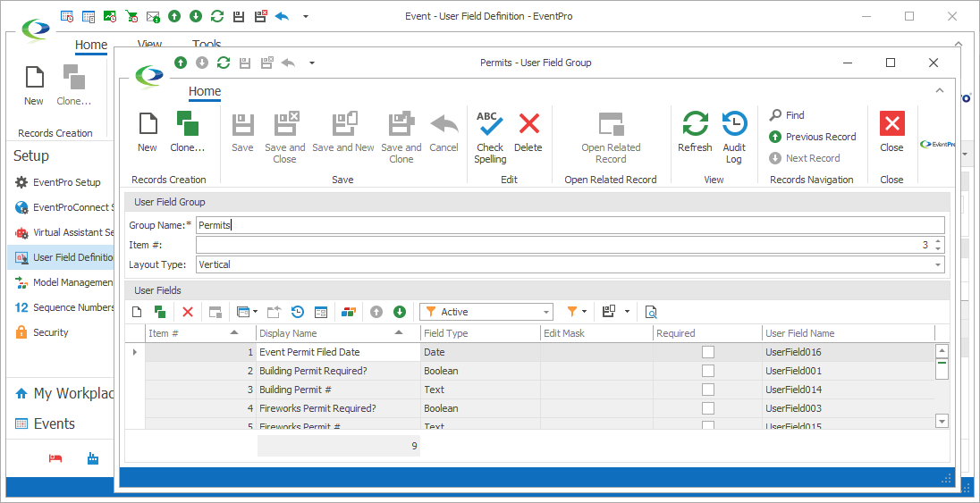Screen dimensions: 980x503
Task: Open the grid view icon dropdown arrow
Action: (256, 312)
